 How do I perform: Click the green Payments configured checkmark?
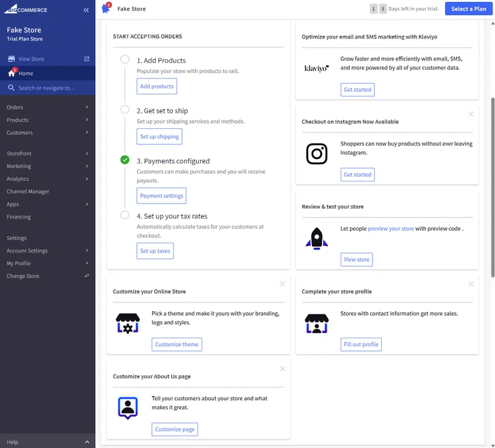tap(125, 160)
